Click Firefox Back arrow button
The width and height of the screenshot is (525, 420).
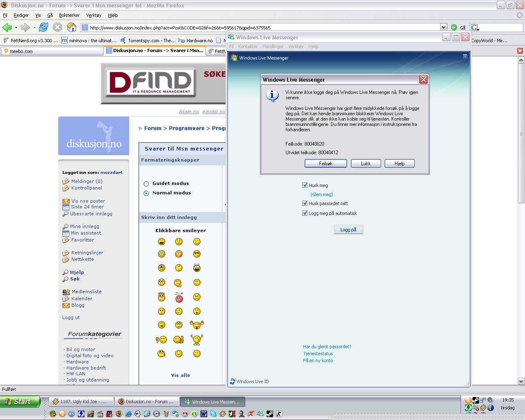click(7, 27)
